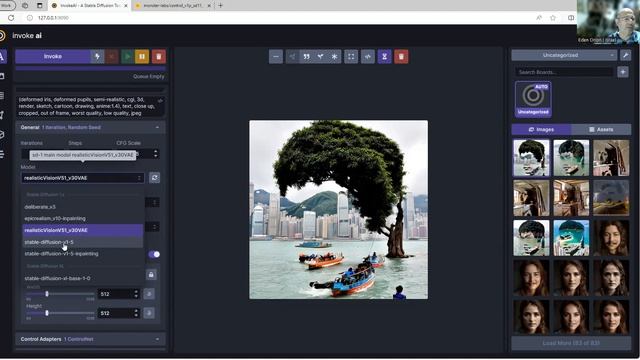
Task: Switch to the second browser tab
Action: click(x=172, y=6)
